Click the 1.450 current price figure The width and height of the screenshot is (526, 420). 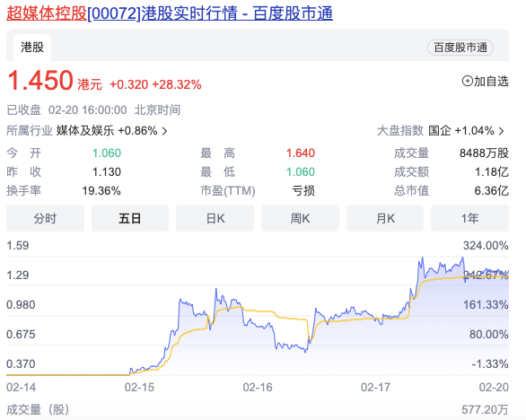(x=40, y=81)
